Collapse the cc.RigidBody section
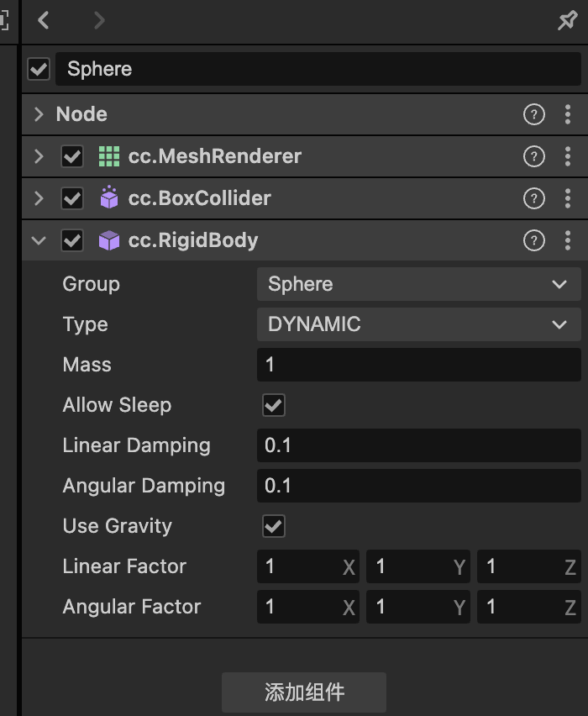This screenshot has width=588, height=716. [x=39, y=241]
